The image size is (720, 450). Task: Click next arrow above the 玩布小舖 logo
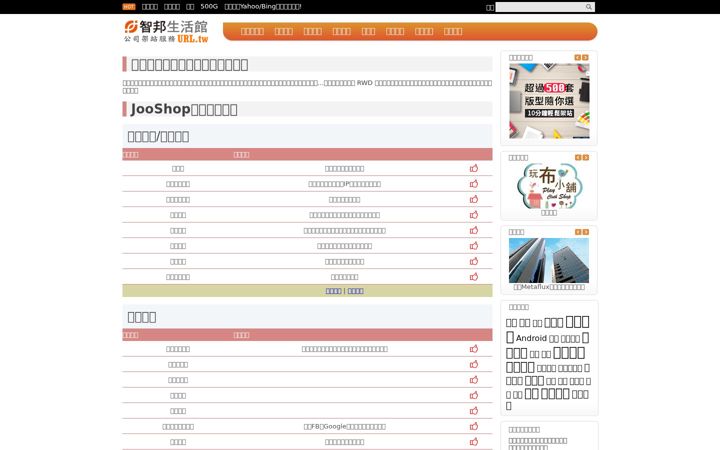pos(585,158)
